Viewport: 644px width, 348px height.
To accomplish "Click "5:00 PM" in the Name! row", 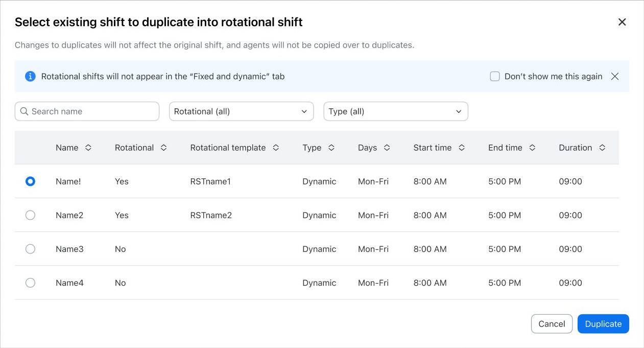I will (505, 181).
